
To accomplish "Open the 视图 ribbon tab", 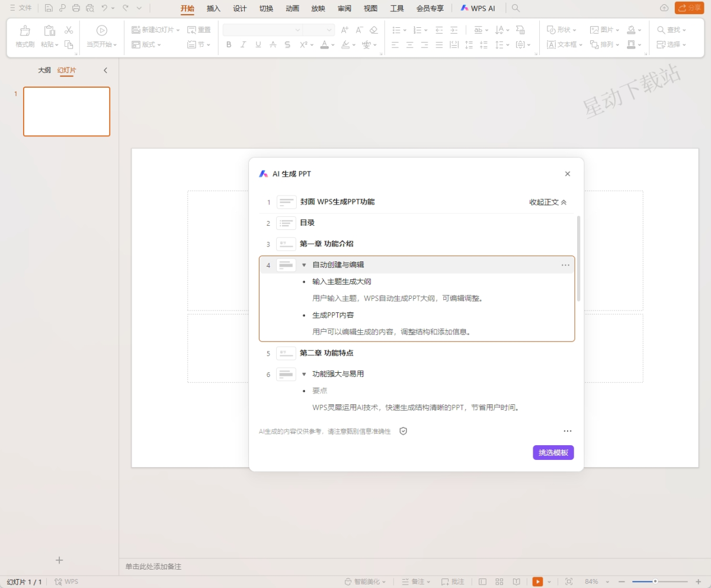I will pos(370,8).
